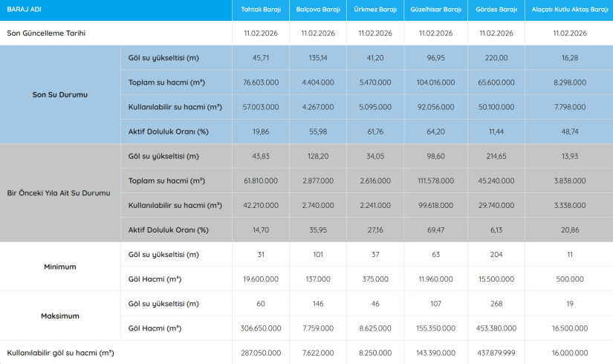Select the Balçova Barajı column header
Viewport: 613px width, 364px height.
click(317, 10)
